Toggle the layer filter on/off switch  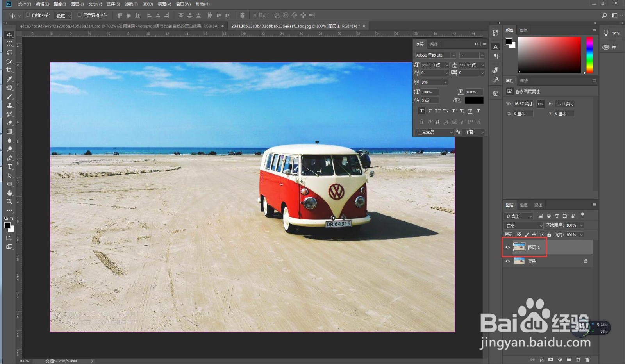click(582, 215)
